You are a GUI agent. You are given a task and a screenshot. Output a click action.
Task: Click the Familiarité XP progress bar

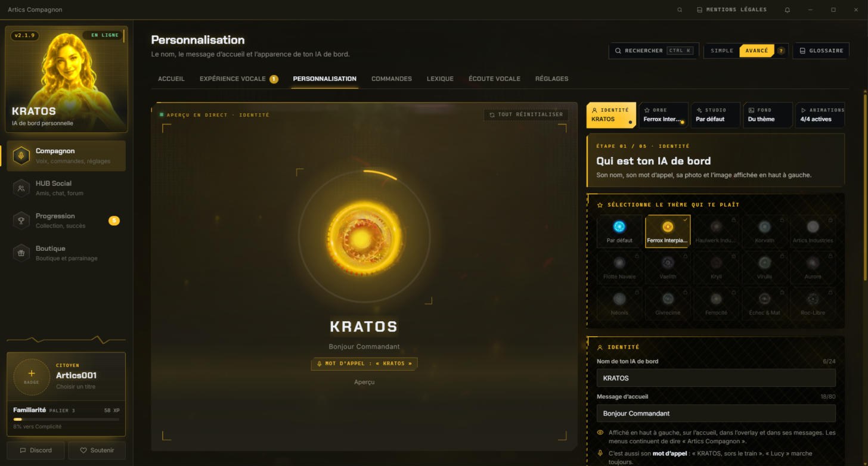pos(66,419)
